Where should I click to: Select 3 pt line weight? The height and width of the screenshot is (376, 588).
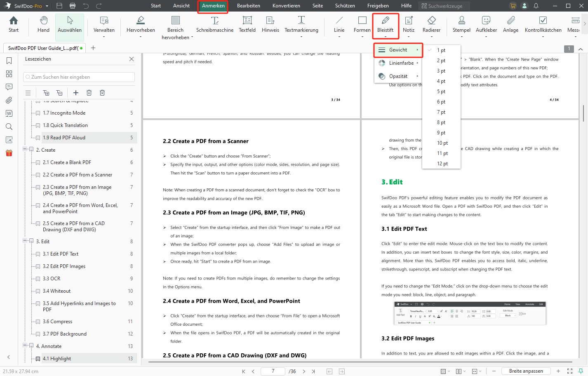pyautogui.click(x=441, y=71)
